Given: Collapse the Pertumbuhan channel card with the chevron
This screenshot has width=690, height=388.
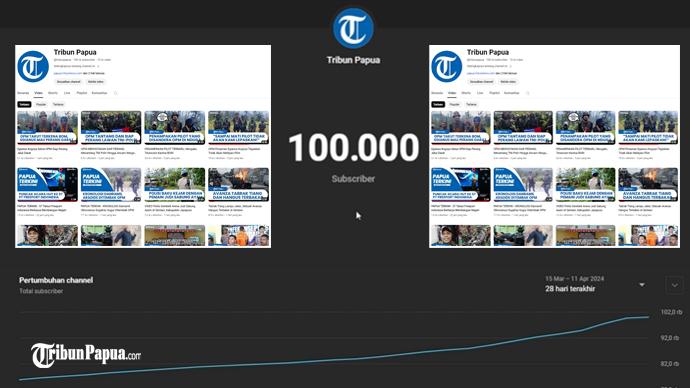Looking at the screenshot, I should point(675,285).
